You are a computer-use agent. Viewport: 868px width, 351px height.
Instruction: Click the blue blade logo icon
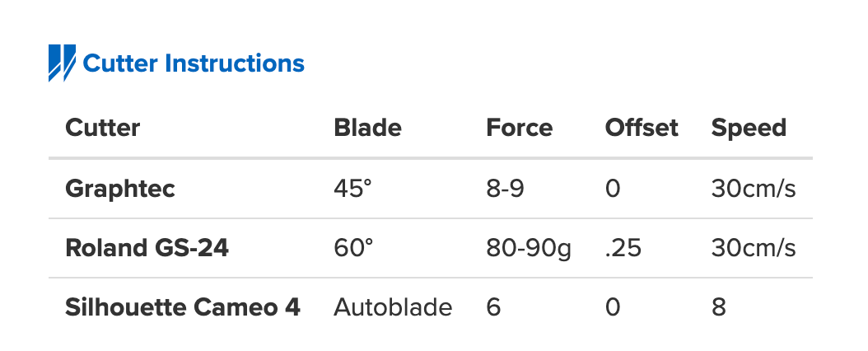62,63
